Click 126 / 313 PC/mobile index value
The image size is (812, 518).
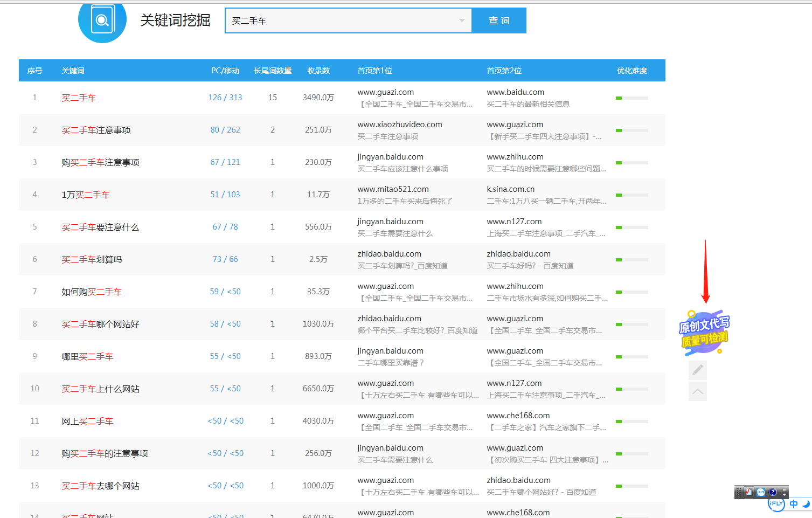[225, 98]
